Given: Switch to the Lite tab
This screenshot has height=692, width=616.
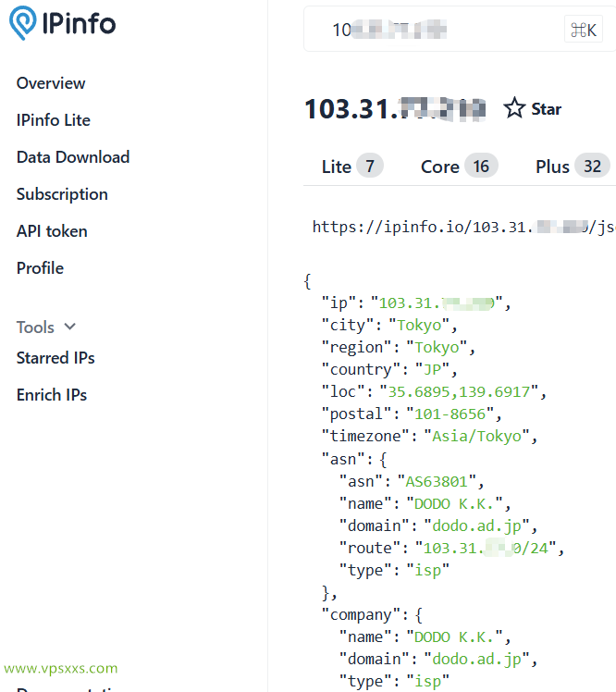Looking at the screenshot, I should coord(352,167).
